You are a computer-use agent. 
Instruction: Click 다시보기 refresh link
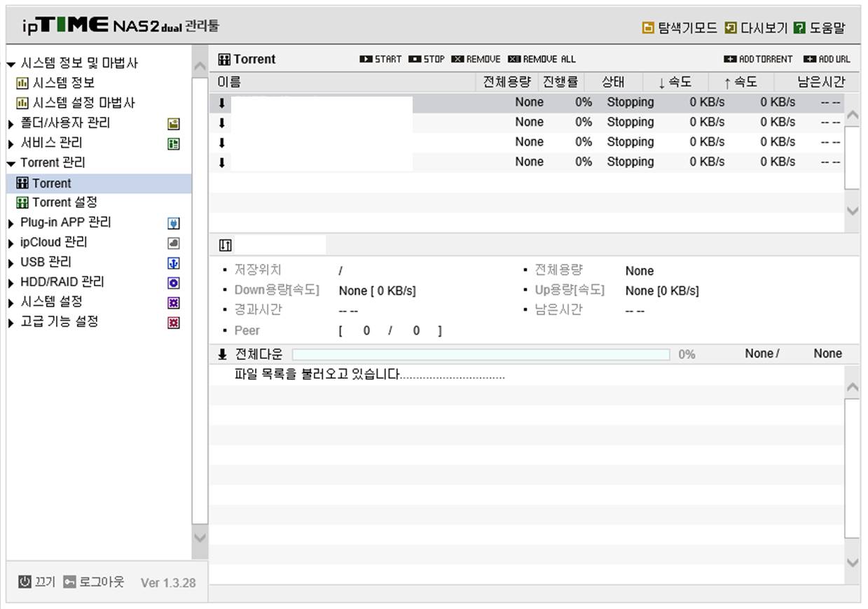[x=756, y=28]
